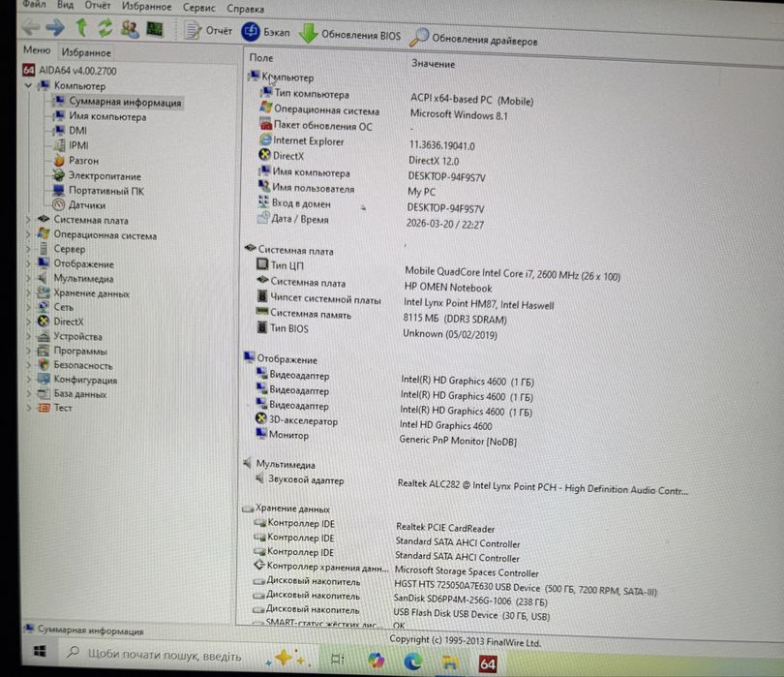784x677 pixels.
Task: Click the HP OMEN Notebook value
Action: click(x=448, y=288)
